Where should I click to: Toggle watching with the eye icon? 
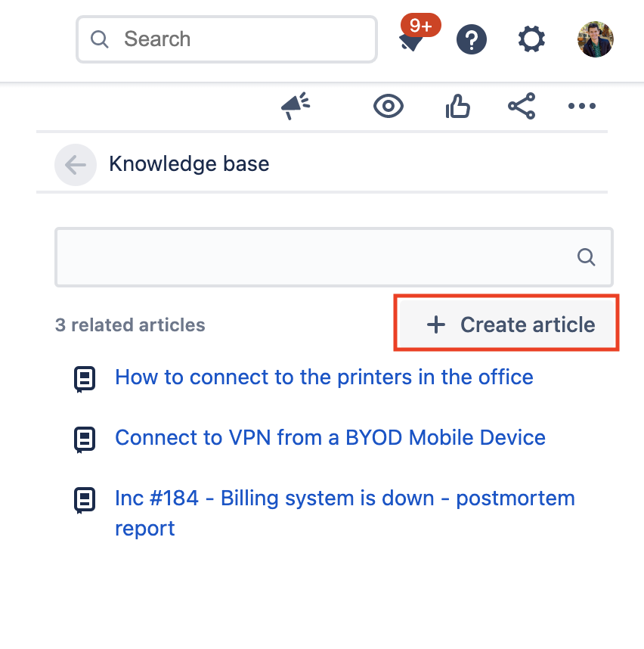pos(388,106)
